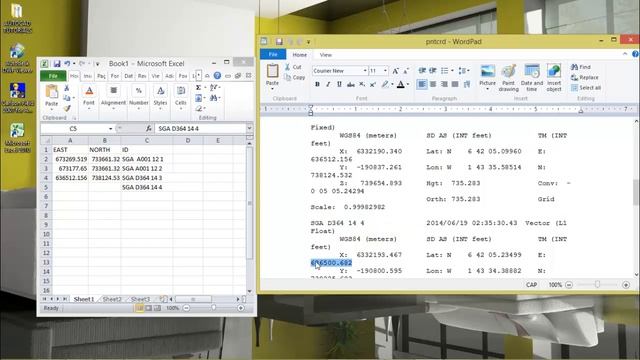Click the justify alignment icon in WordPad
Screen dimensions: 640x360
click(455, 84)
